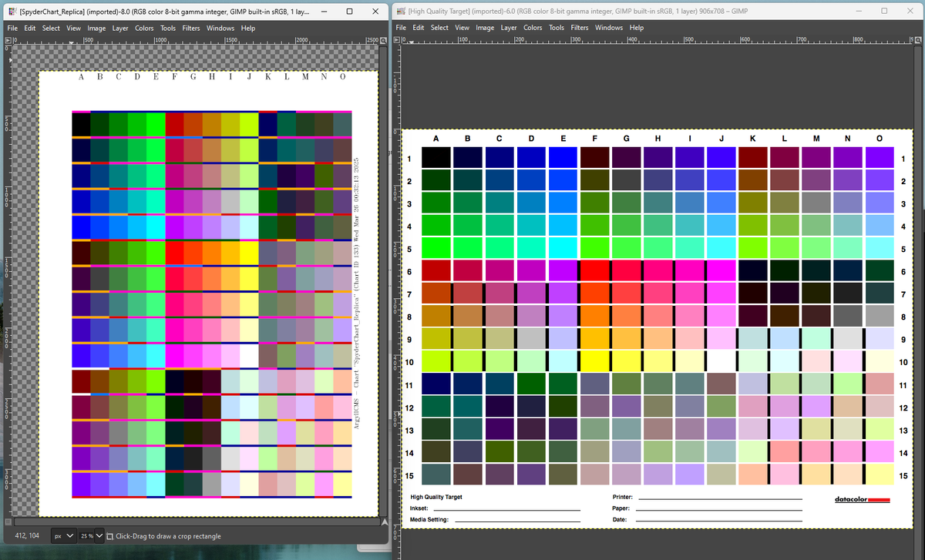The image size is (925, 560).
Task: Maximize the SpyderChart_Replica window
Action: [350, 11]
